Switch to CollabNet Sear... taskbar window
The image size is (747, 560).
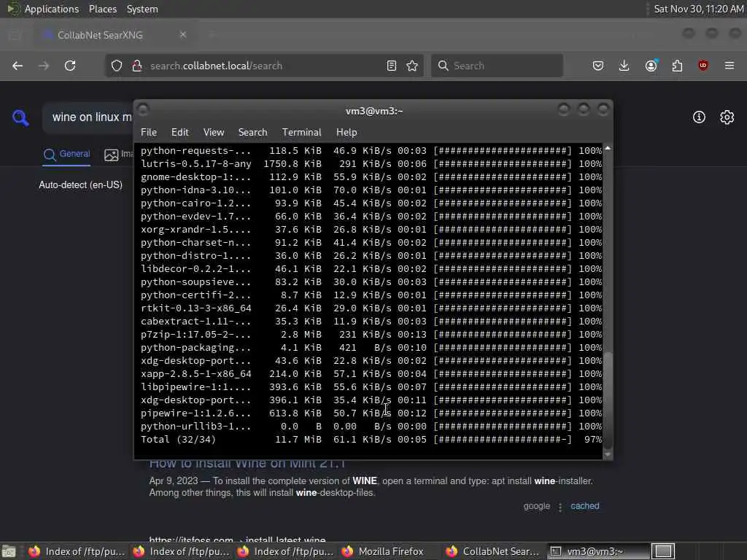coord(493,551)
